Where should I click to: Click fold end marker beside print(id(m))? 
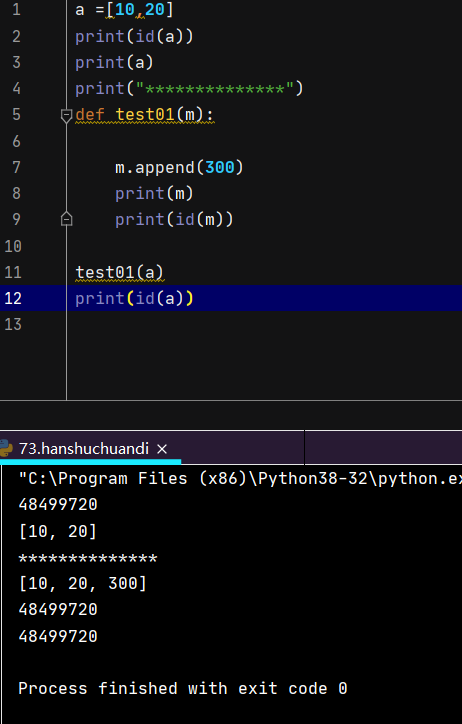pos(66,219)
